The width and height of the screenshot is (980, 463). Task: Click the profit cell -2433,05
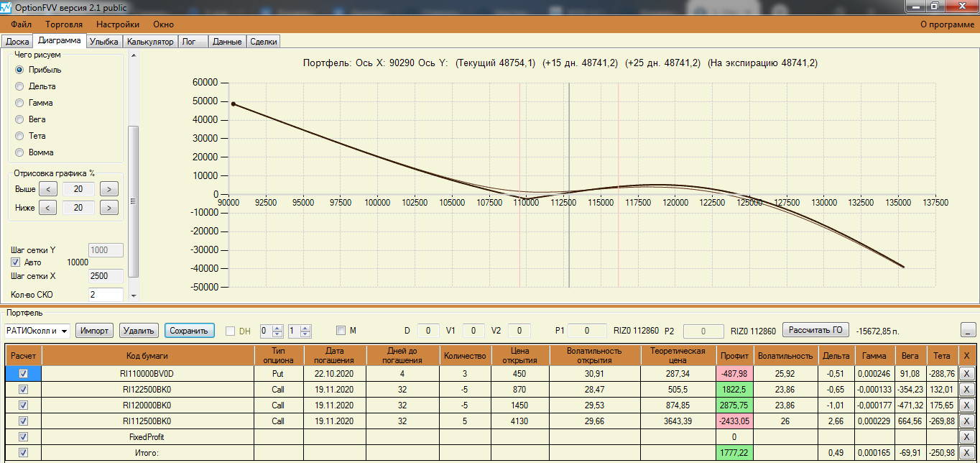pos(734,421)
